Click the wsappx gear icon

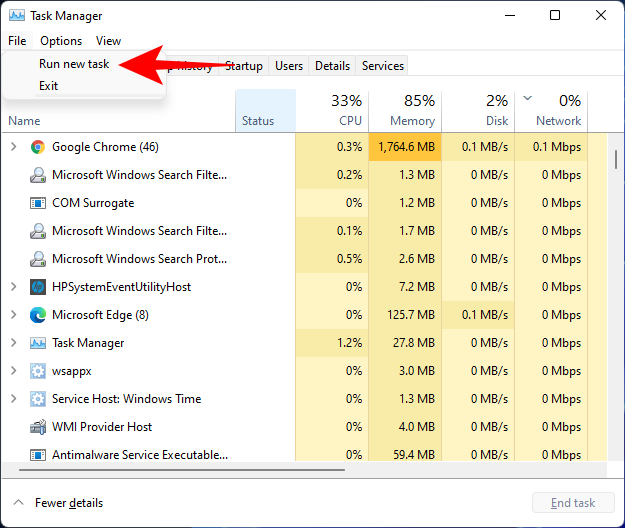pos(38,371)
